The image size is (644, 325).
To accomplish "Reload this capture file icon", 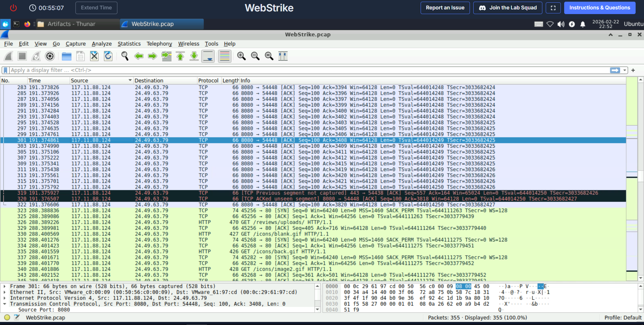I will [x=108, y=56].
